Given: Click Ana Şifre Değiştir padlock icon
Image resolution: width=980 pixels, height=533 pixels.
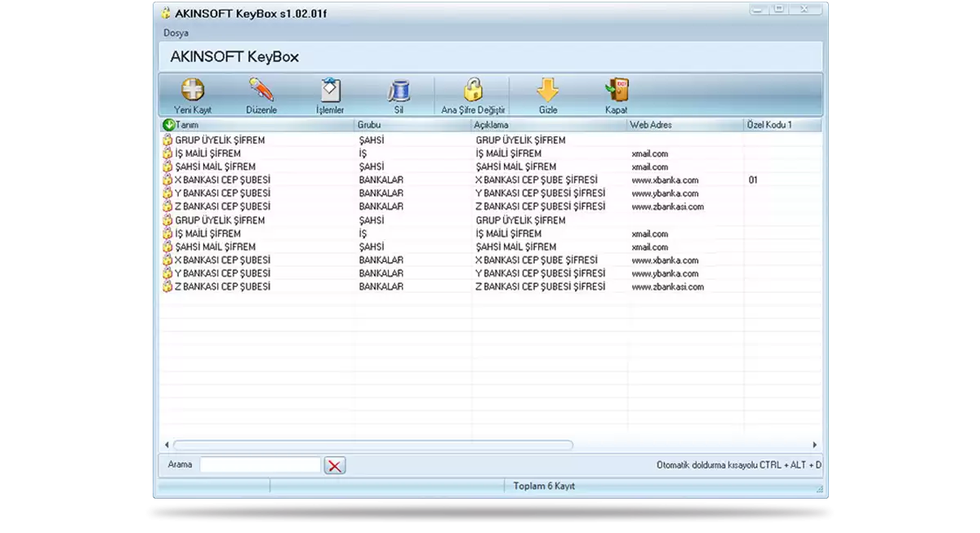Looking at the screenshot, I should [474, 90].
